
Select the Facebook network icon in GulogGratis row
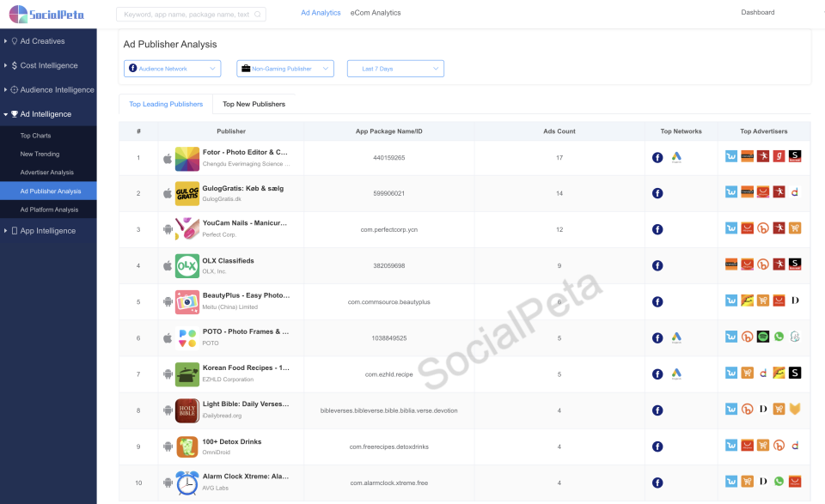pos(657,193)
